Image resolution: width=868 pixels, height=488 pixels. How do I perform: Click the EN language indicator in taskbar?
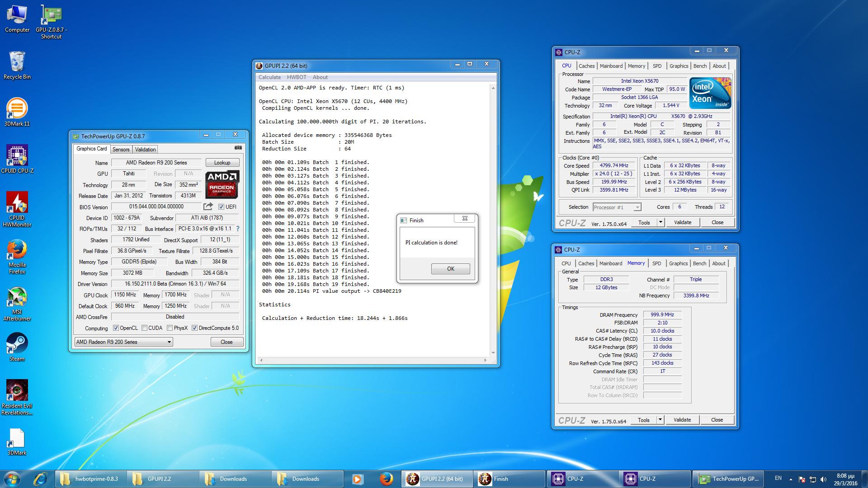(778, 478)
